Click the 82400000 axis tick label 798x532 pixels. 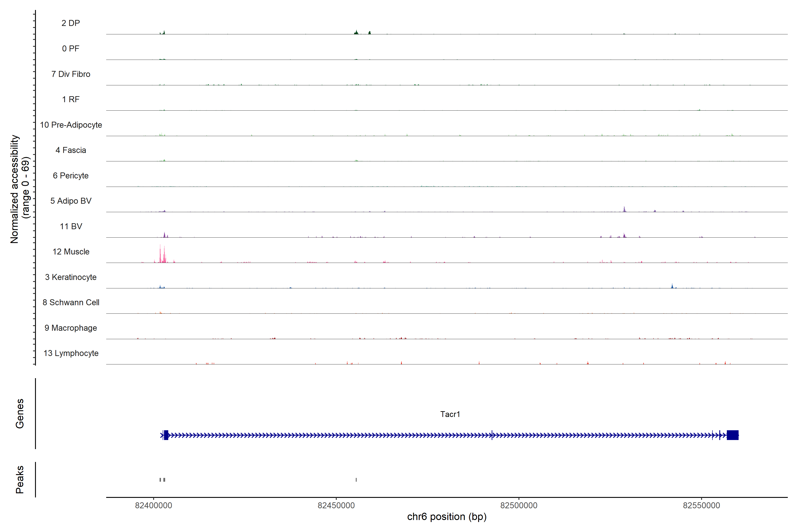[153, 506]
